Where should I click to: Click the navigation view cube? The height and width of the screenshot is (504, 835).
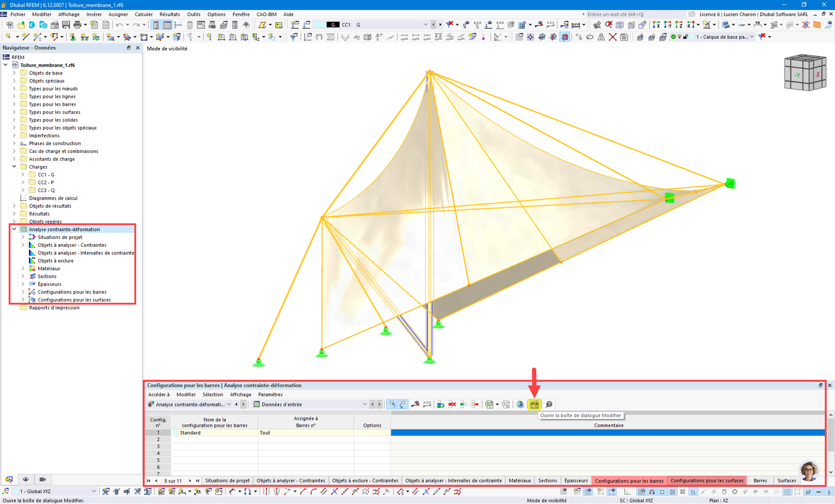(x=805, y=73)
